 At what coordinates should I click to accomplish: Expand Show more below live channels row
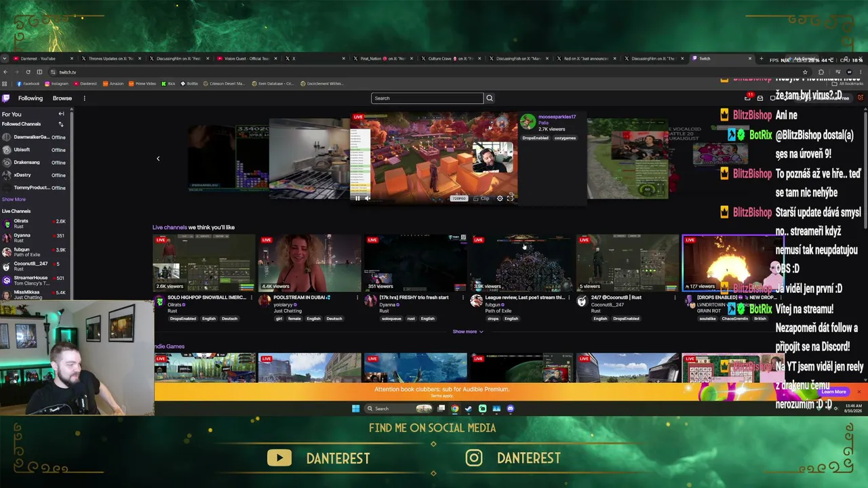point(468,331)
